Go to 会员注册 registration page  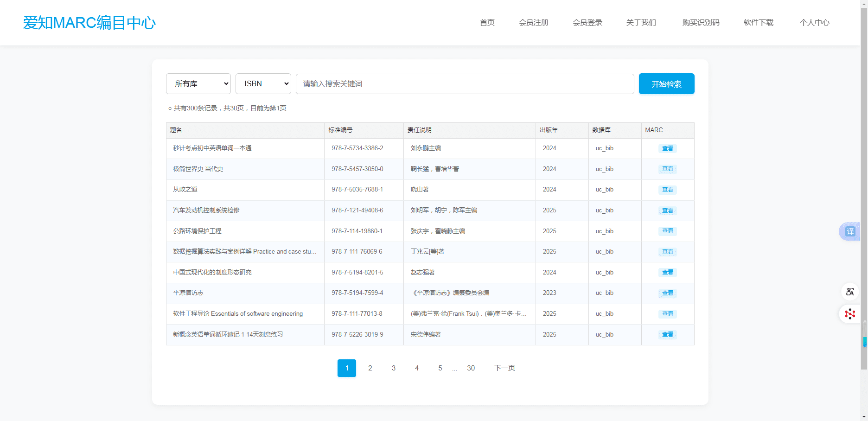point(534,23)
